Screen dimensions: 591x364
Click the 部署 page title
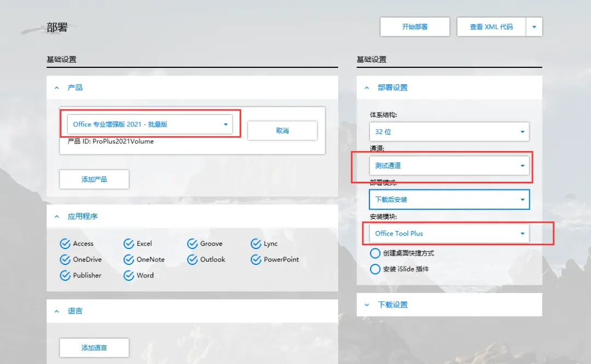(57, 27)
